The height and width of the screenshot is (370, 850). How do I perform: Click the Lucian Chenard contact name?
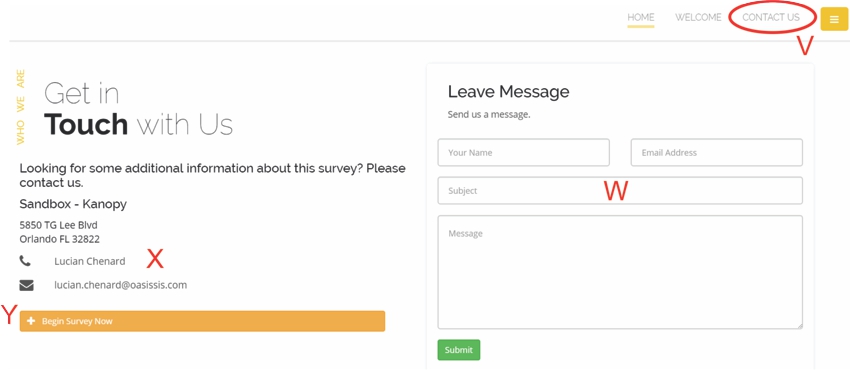pyautogui.click(x=89, y=261)
